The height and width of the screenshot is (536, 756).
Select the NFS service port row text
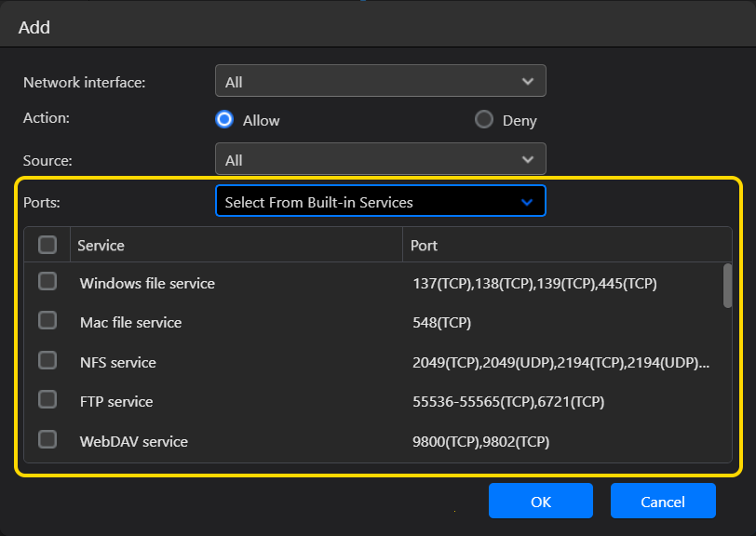click(560, 363)
